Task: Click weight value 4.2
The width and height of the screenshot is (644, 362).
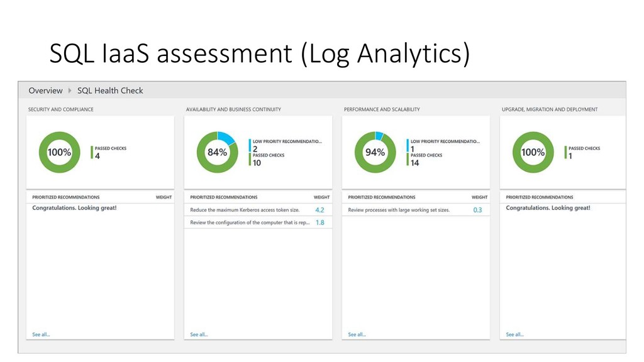Action: point(319,210)
